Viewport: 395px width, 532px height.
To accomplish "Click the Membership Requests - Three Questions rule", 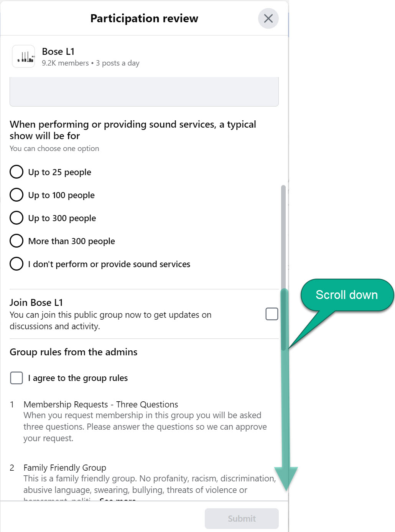I will pos(100,404).
